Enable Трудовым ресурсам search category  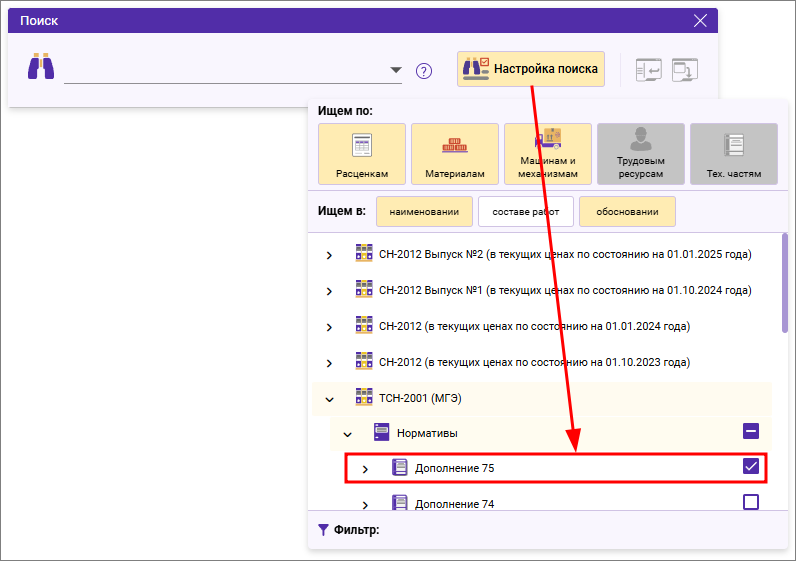(x=641, y=154)
